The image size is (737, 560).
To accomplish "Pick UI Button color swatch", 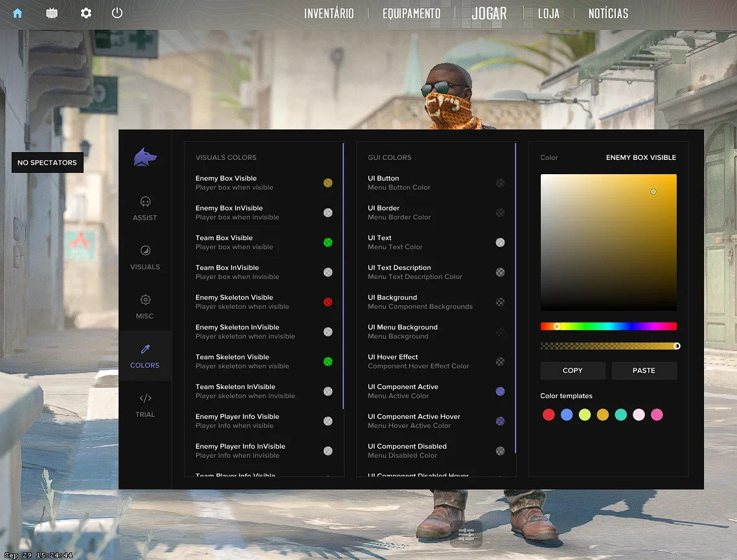I will coord(500,183).
